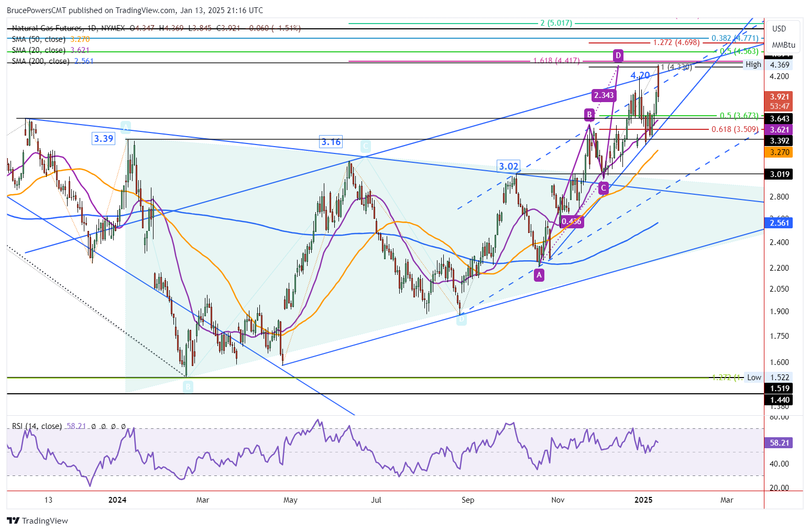Click the Nov label on time axis

click(x=558, y=500)
